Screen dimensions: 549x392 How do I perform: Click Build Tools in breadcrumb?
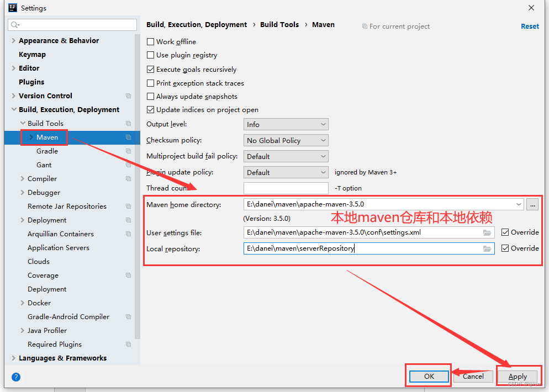(279, 24)
